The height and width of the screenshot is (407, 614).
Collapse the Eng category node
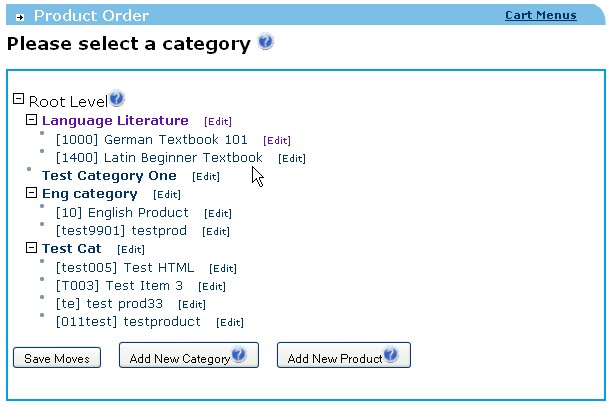[31, 192]
